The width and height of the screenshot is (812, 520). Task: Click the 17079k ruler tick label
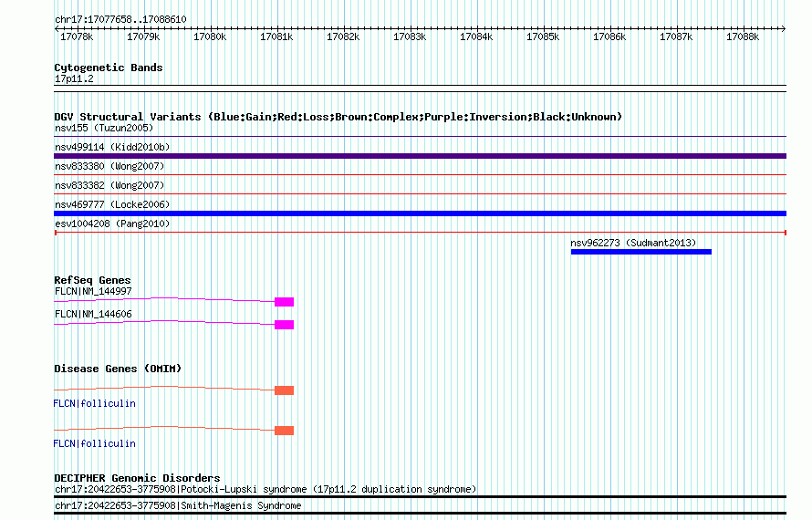(x=143, y=36)
